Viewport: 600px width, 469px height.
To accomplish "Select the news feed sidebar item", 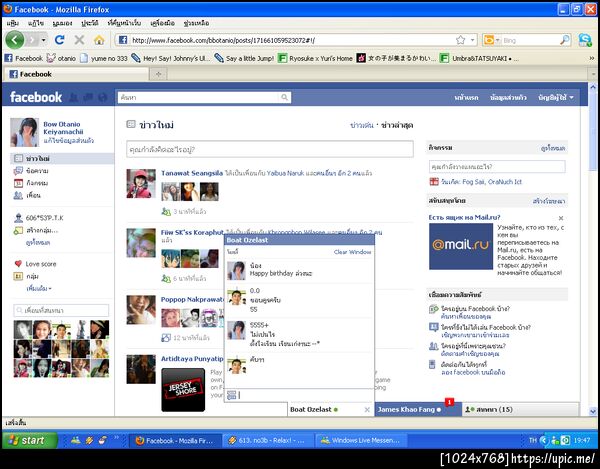I will pyautogui.click(x=62, y=158).
